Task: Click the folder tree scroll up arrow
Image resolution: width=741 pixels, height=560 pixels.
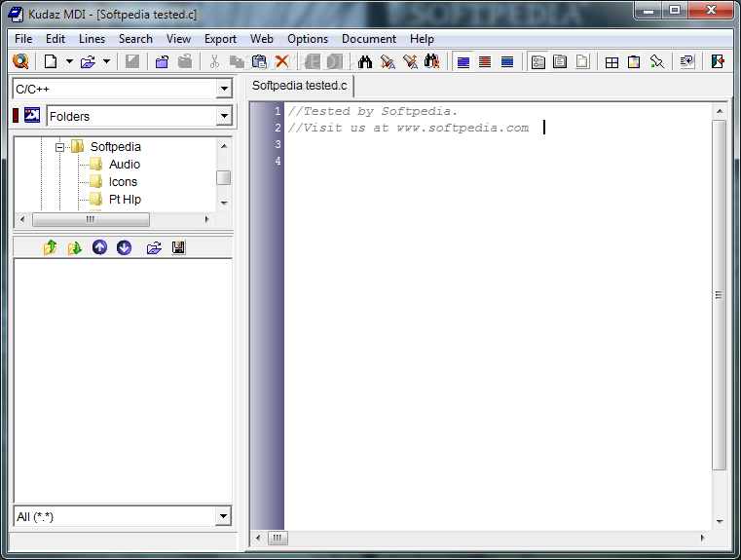Action: (x=224, y=146)
